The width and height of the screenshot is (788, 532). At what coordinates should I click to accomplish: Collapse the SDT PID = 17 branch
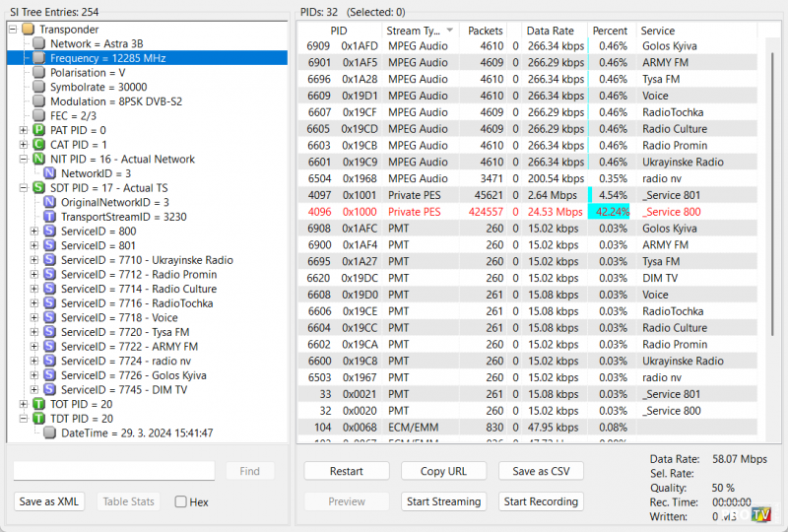[24, 187]
